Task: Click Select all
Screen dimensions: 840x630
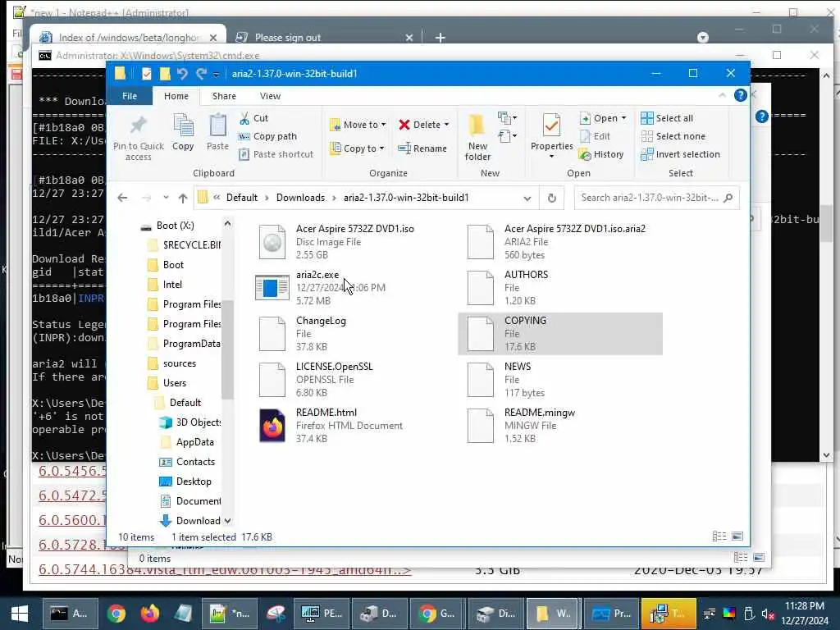Action: pyautogui.click(x=667, y=118)
